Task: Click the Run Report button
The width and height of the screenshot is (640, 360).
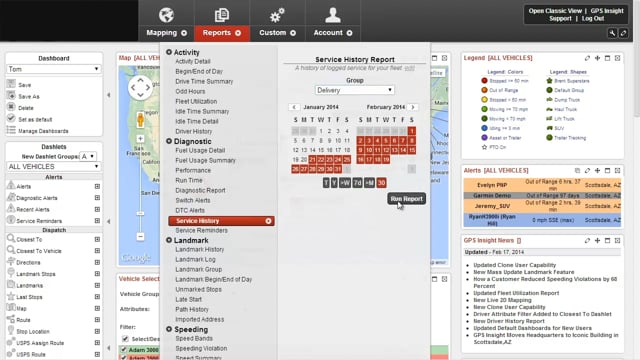Action: pos(406,199)
